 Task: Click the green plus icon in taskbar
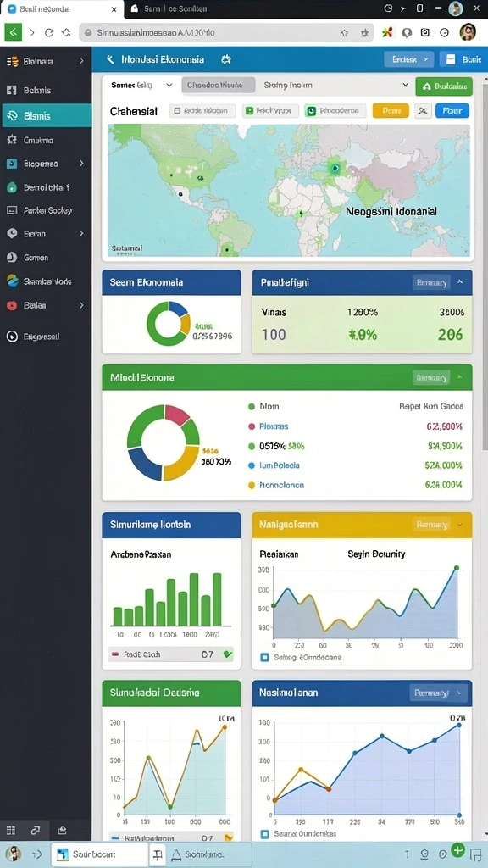457,849
